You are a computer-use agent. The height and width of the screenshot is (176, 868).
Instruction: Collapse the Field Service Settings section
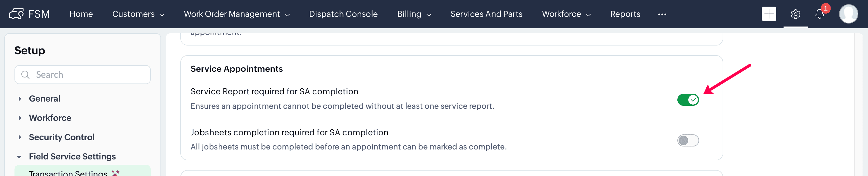(x=19, y=157)
